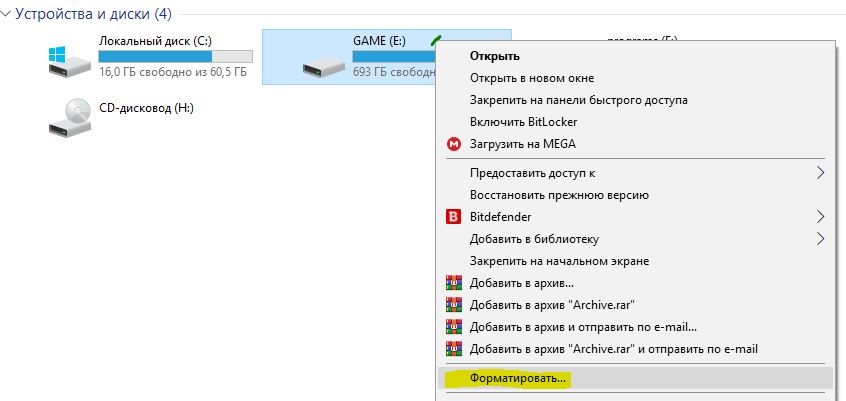Select the Local Disk (C:) drive icon
The height and width of the screenshot is (401, 846).
(70, 62)
